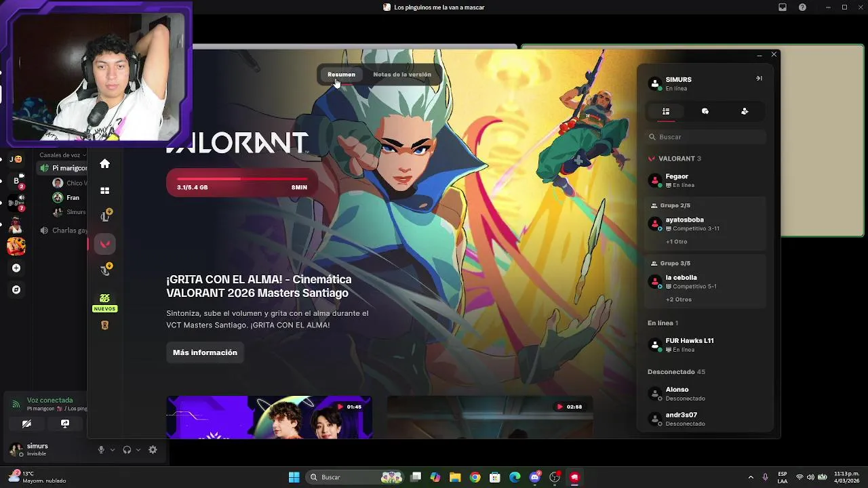
Task: Open the inbox icon in top title bar
Action: click(783, 7)
